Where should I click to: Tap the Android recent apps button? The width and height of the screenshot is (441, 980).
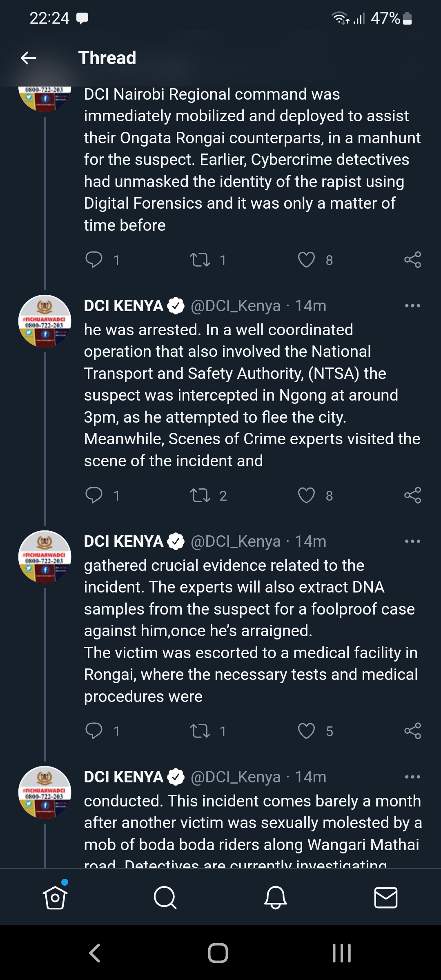tap(341, 953)
